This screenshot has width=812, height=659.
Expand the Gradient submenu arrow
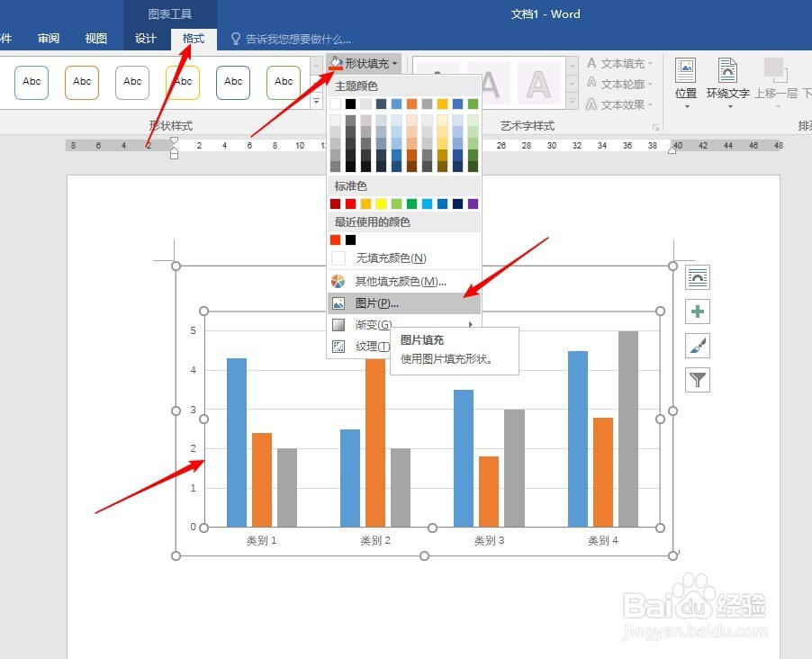click(x=470, y=325)
